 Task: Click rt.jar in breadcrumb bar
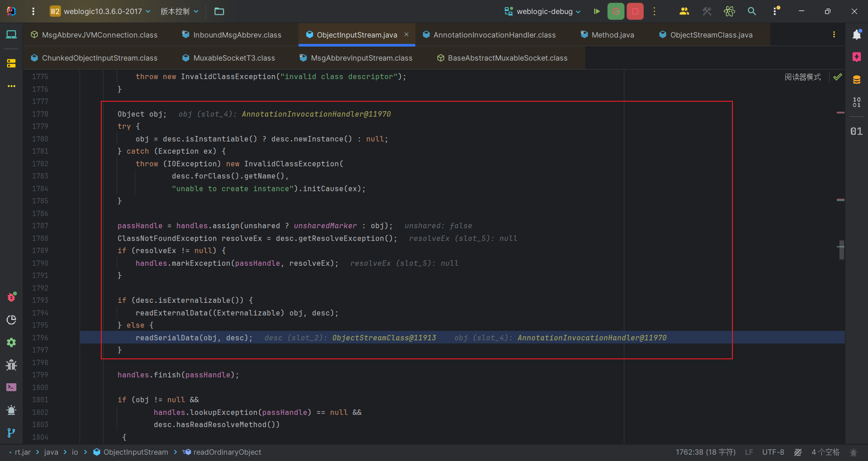(x=23, y=452)
